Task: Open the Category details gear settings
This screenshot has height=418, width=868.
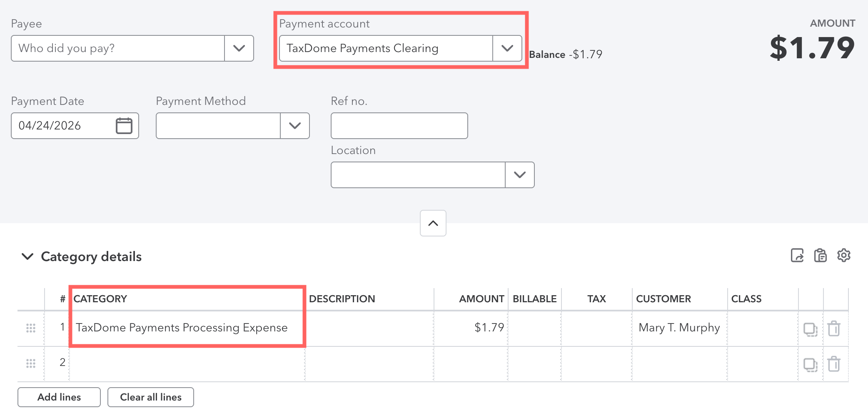Action: [844, 256]
